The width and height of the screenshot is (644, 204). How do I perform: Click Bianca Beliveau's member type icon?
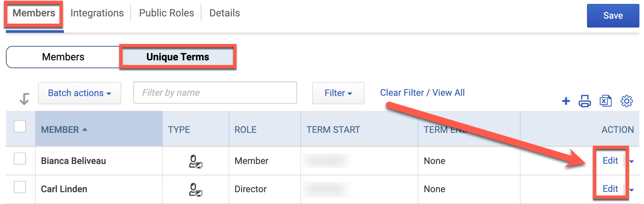click(x=196, y=161)
